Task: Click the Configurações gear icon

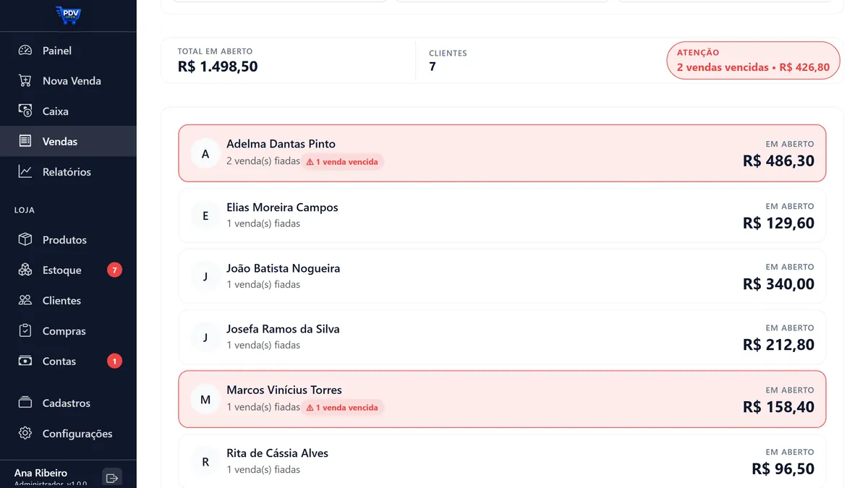Action: 25,434
